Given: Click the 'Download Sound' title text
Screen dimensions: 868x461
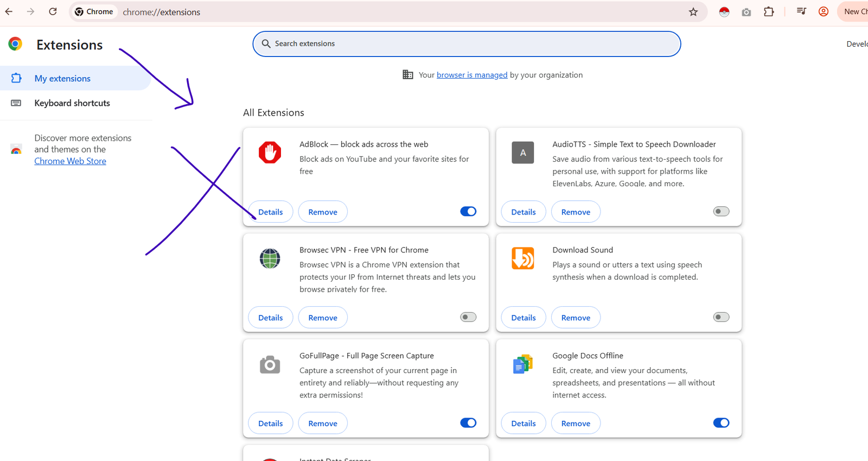Looking at the screenshot, I should tap(583, 250).
